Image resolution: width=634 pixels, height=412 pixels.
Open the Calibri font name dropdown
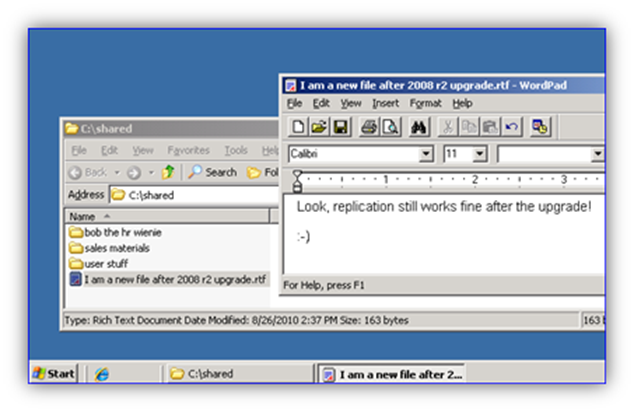click(425, 154)
